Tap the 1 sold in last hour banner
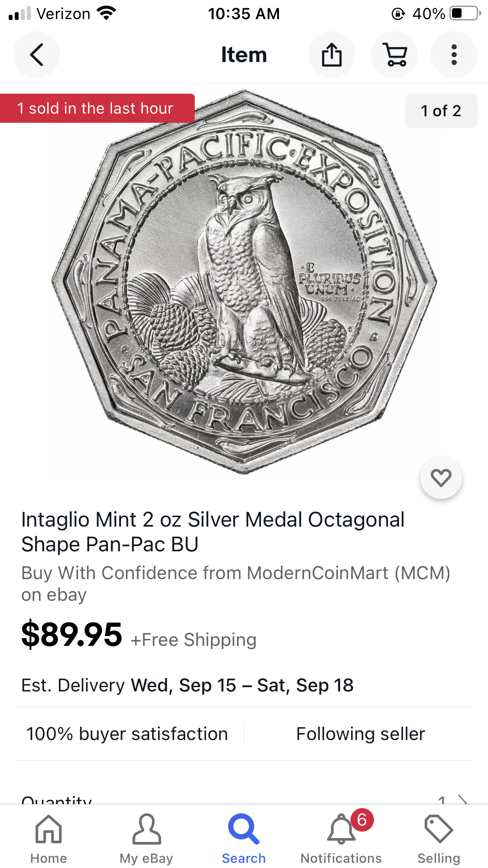Viewport: 488px width, 868px height. (97, 108)
